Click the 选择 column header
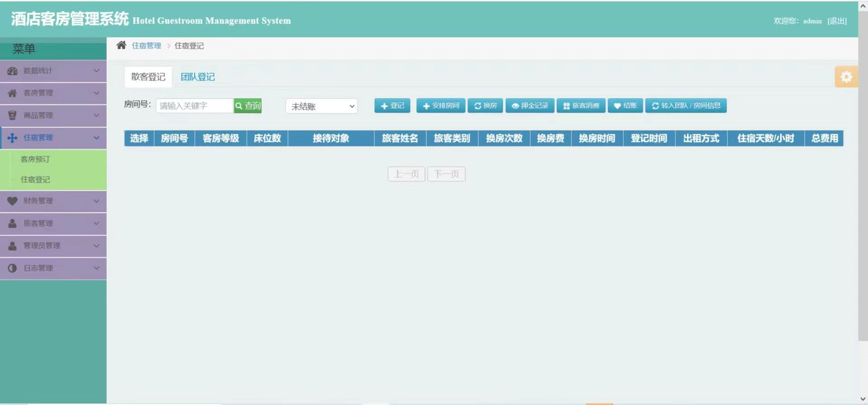 coord(139,138)
